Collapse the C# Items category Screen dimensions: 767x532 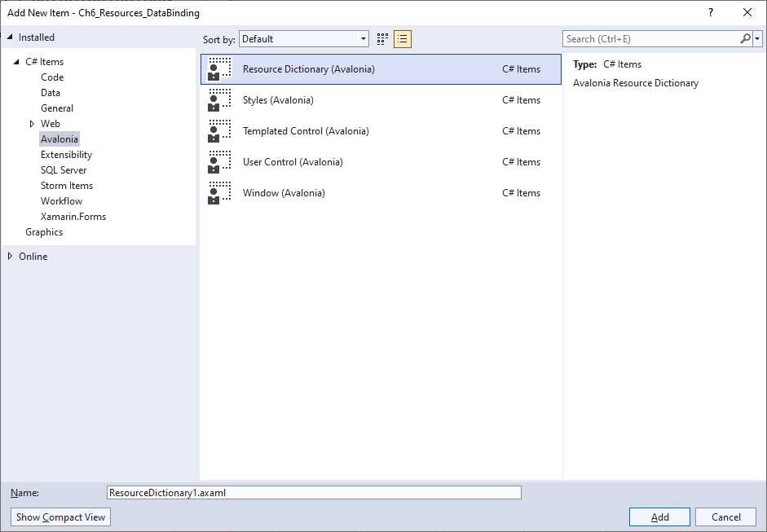tap(15, 61)
